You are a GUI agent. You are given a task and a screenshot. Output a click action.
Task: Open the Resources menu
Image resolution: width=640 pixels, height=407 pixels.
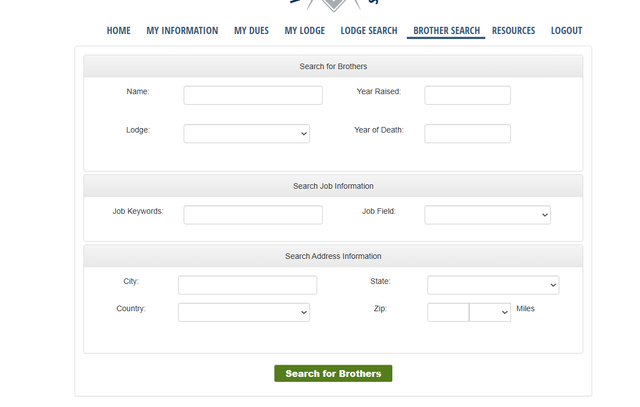513,31
